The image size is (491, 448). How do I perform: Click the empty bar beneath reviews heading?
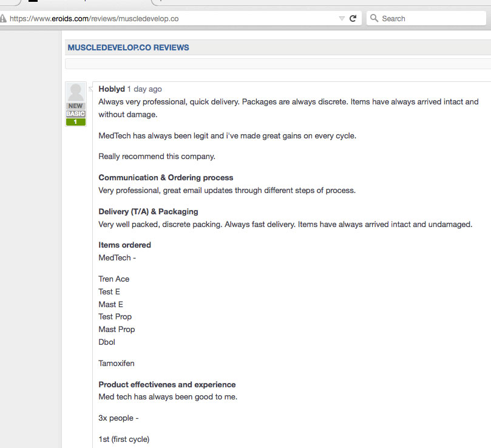278,64
